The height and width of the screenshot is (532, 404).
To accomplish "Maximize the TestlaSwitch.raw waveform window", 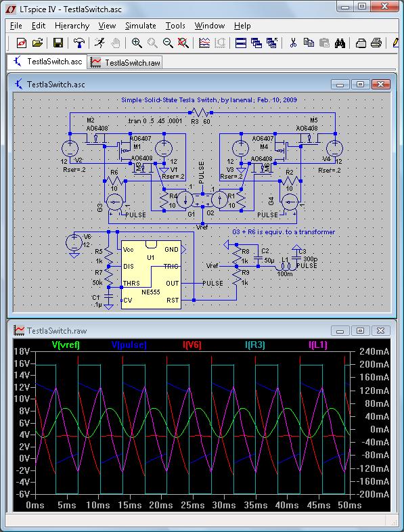I will click(360, 330).
